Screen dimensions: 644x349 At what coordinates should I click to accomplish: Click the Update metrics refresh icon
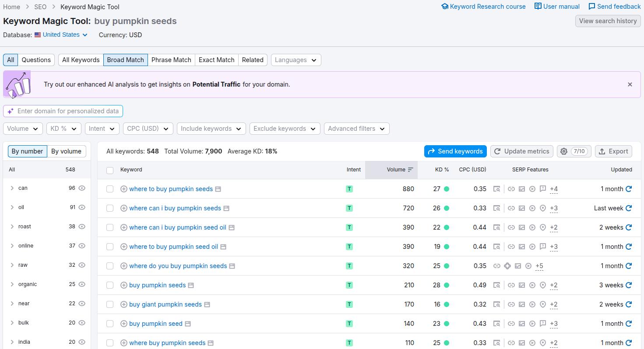pos(497,151)
